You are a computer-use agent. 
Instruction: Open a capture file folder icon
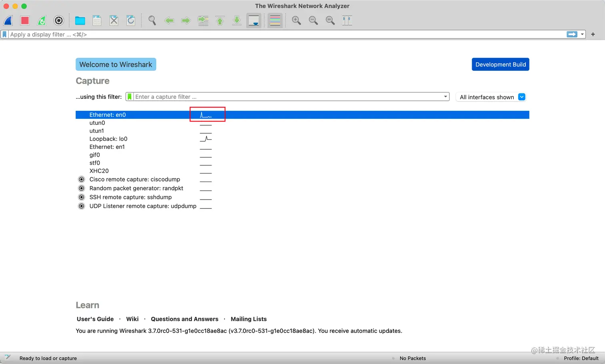(80, 20)
